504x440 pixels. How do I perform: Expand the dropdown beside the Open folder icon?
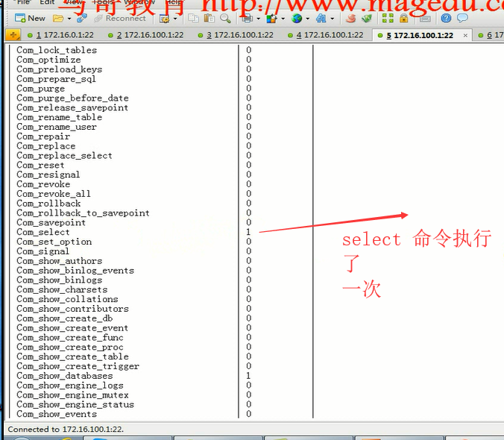click(69, 19)
